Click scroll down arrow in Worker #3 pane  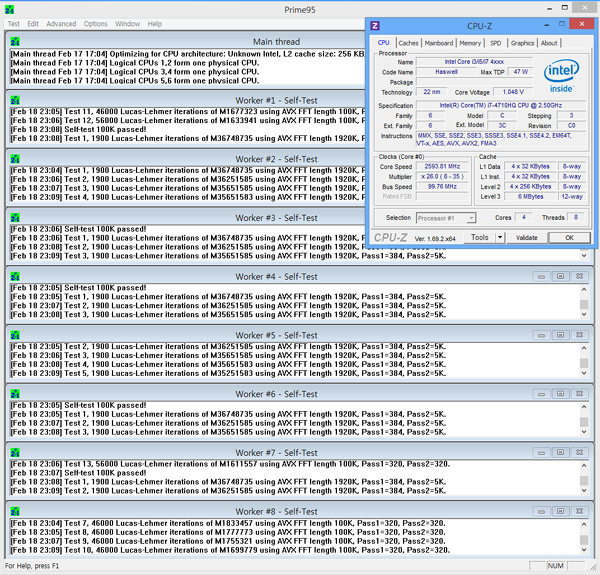(584, 256)
